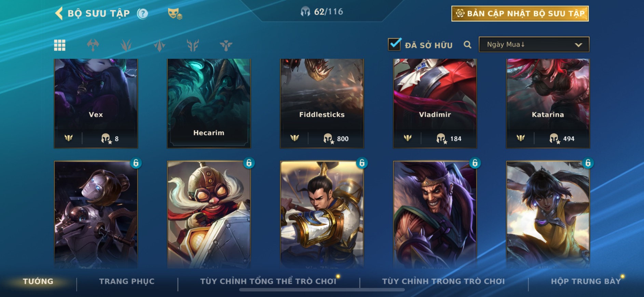Click BẢN CẬP NHẬT BỘ SƯU TẬP button

click(x=520, y=14)
